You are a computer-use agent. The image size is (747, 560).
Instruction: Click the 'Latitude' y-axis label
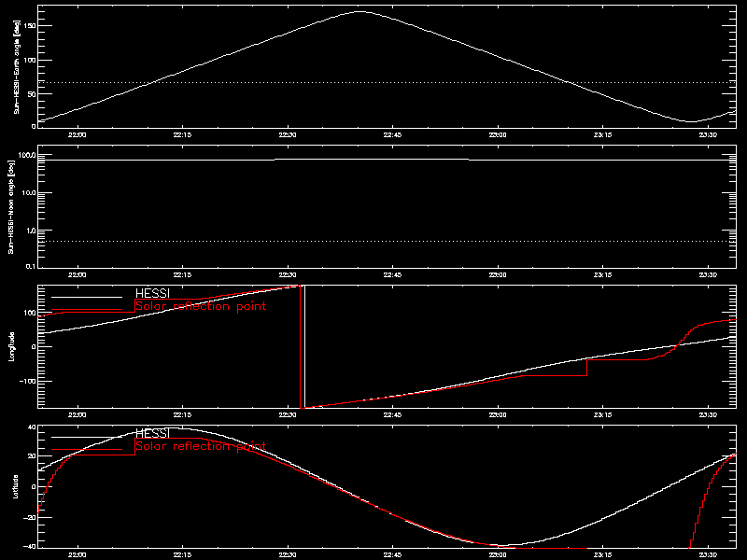tap(15, 486)
